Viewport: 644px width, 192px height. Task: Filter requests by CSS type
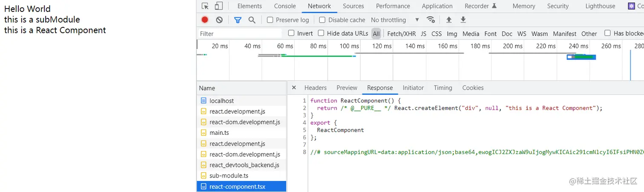click(x=437, y=34)
